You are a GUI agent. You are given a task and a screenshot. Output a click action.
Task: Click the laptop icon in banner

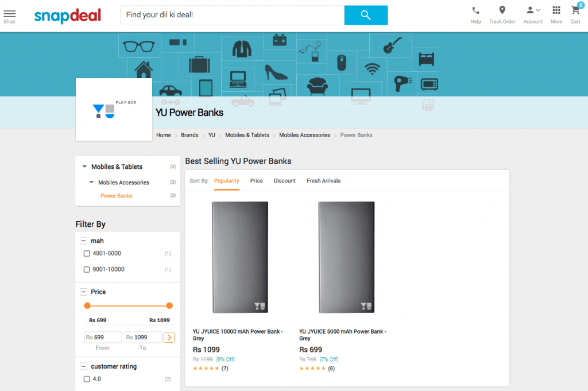tap(238, 79)
